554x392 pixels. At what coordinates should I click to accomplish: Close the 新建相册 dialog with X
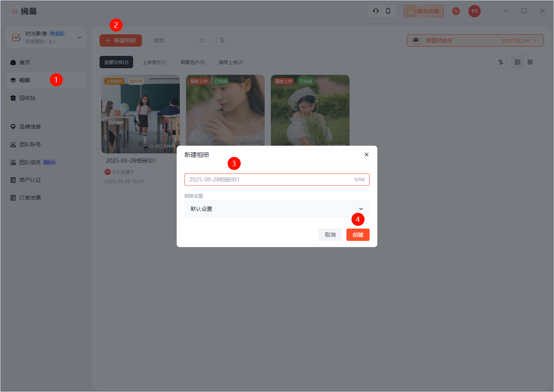(367, 155)
